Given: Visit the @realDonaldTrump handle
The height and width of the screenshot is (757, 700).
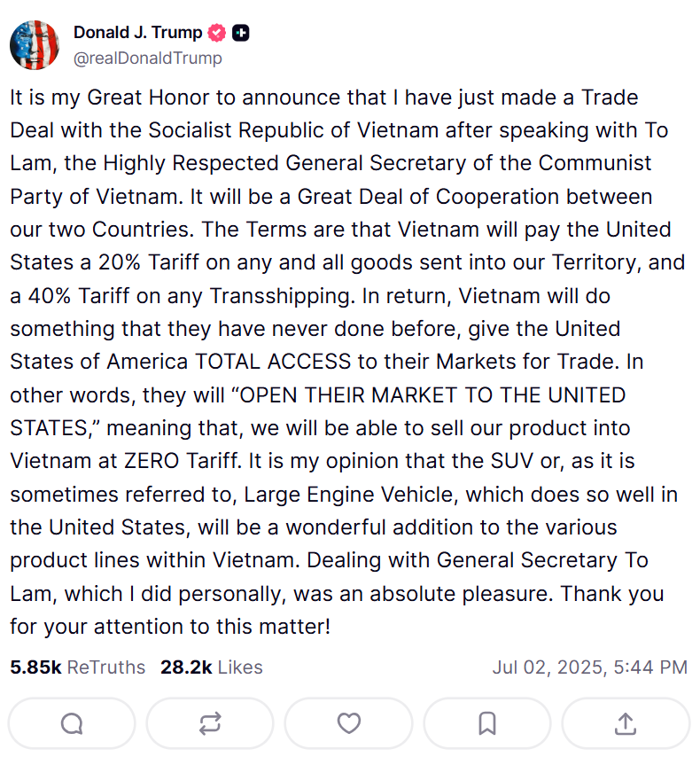Looking at the screenshot, I should [x=148, y=58].
